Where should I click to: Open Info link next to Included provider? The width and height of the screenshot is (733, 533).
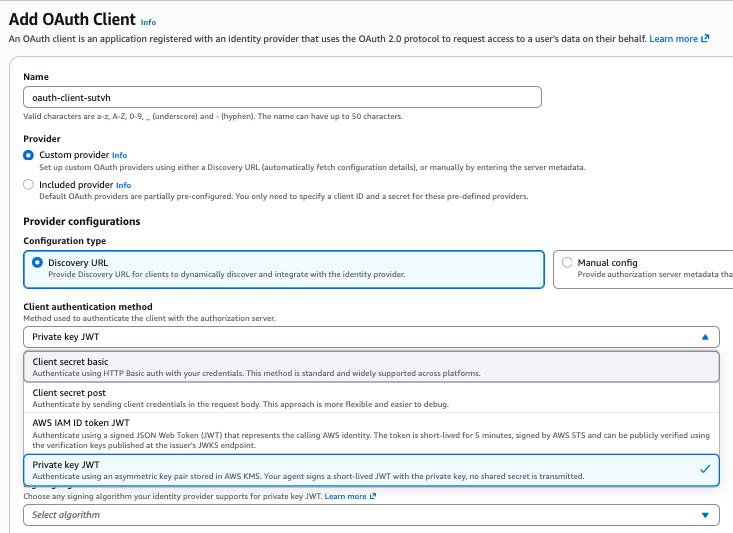pyautogui.click(x=123, y=185)
